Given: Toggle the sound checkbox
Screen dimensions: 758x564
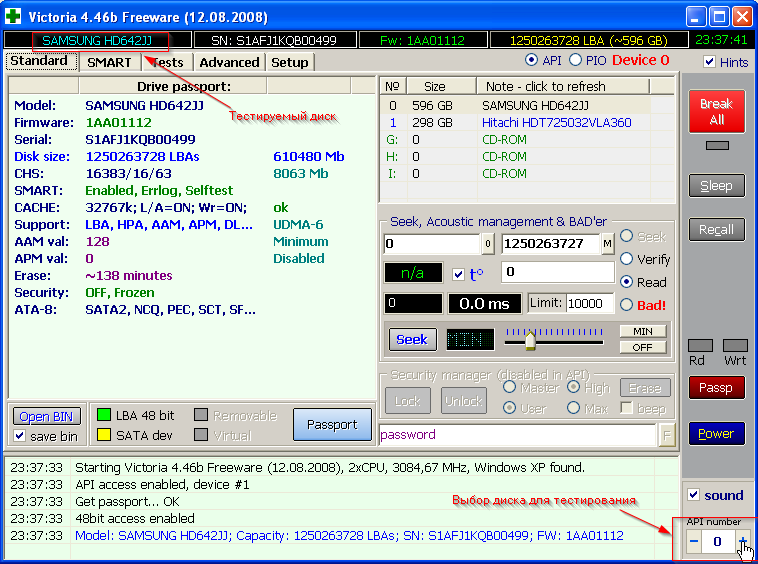Looking at the screenshot, I should 693,494.
